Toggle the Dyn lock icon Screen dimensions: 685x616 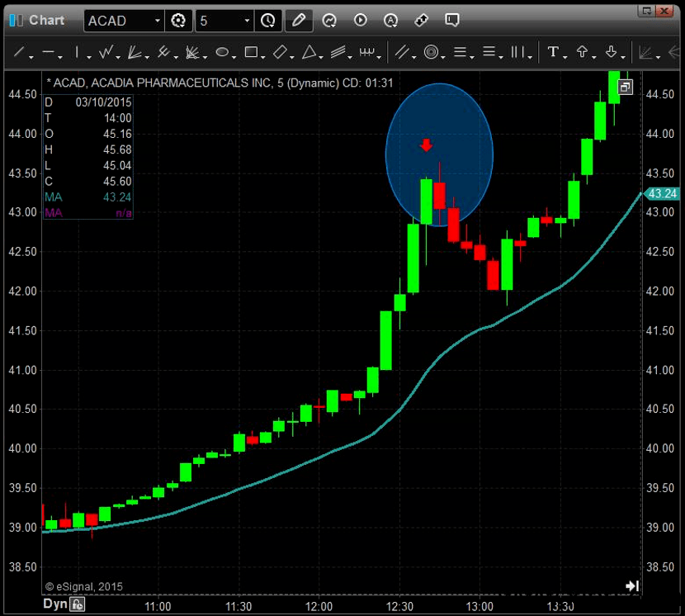(78, 604)
